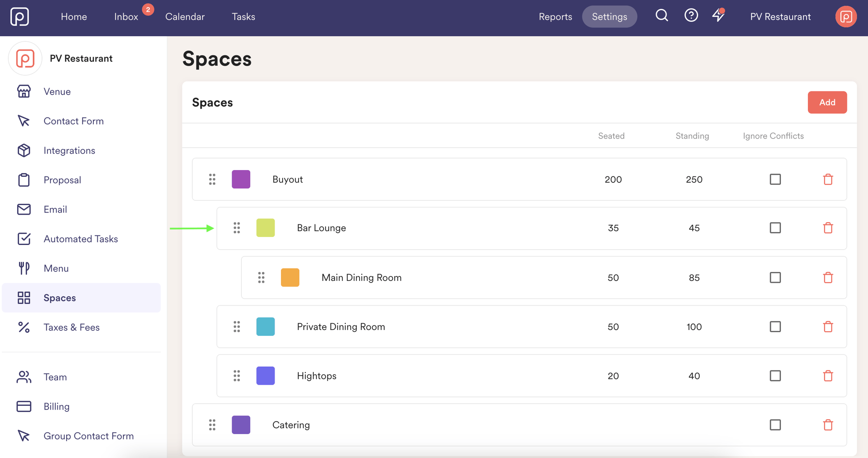The width and height of the screenshot is (868, 458).
Task: Open the PV Restaurant account menu
Action: (x=780, y=17)
